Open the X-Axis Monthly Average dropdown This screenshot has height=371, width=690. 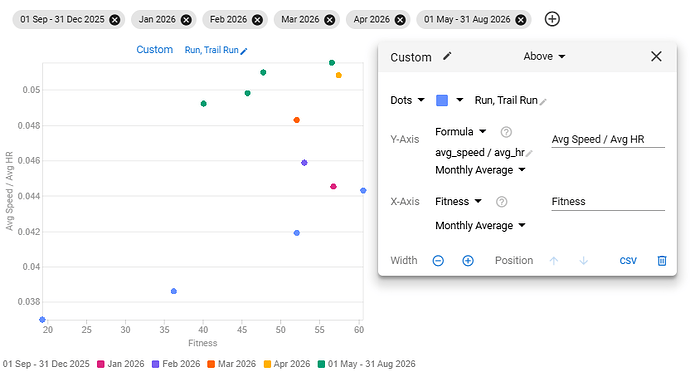[481, 225]
